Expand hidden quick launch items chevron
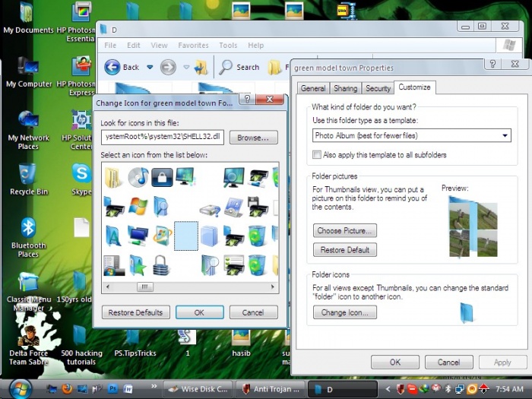Viewport: 532px width, 399px height. click(x=154, y=386)
